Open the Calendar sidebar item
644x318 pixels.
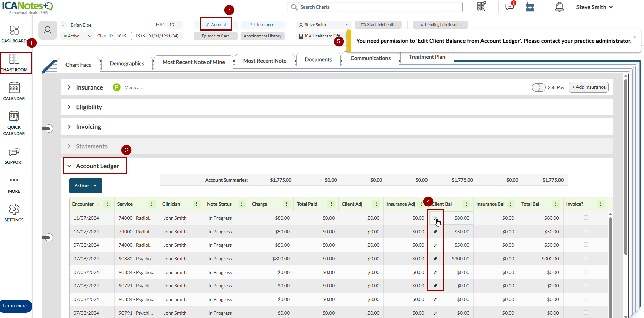coord(14,92)
